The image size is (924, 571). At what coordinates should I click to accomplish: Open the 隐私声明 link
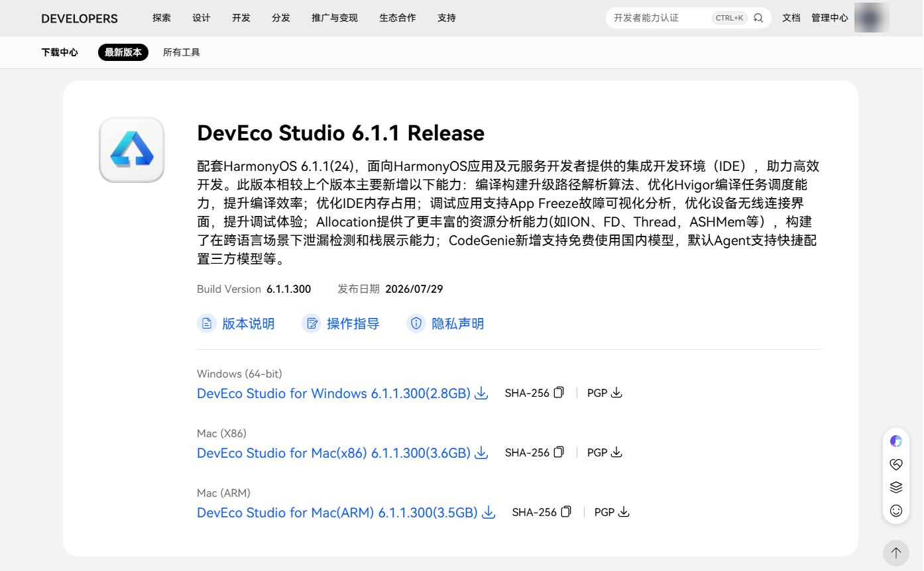[x=457, y=324]
